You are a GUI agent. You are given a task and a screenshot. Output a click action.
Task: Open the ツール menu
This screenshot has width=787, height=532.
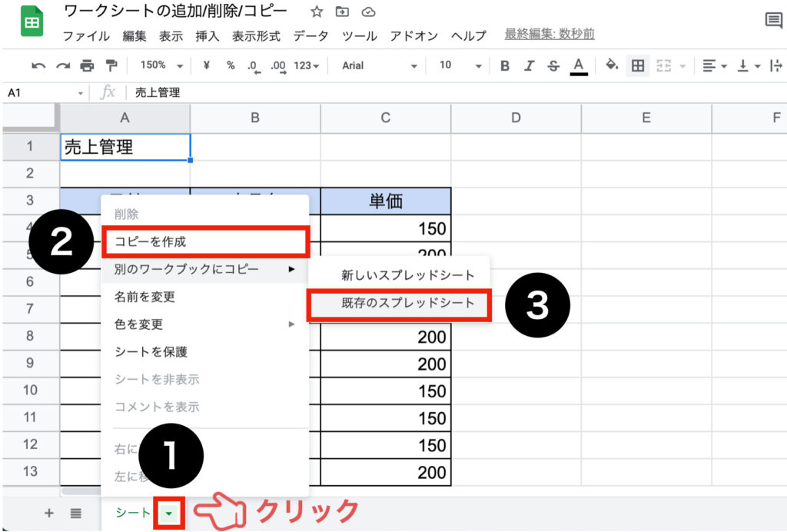360,35
